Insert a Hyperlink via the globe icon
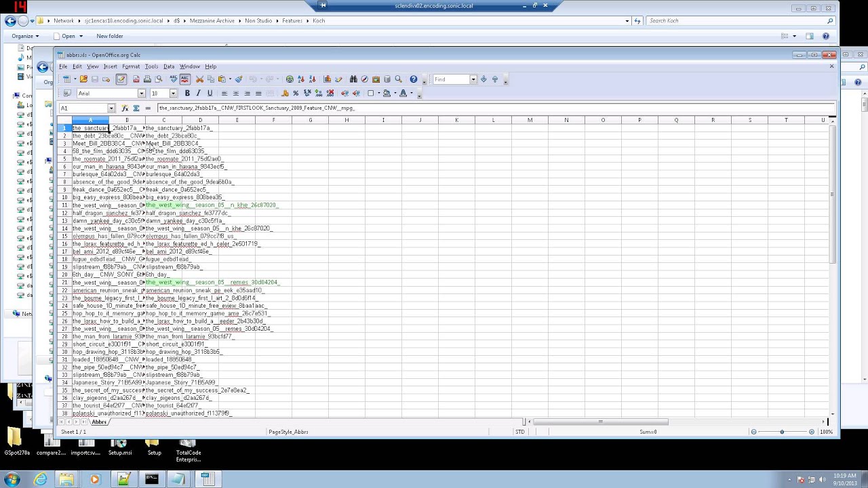This screenshot has width=868, height=488. 290,79
